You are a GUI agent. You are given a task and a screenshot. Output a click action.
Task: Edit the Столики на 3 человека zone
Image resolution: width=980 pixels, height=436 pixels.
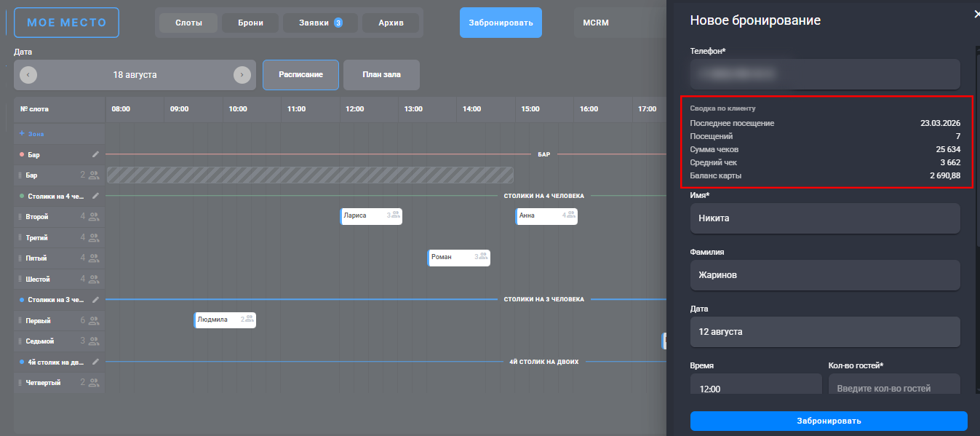(95, 299)
